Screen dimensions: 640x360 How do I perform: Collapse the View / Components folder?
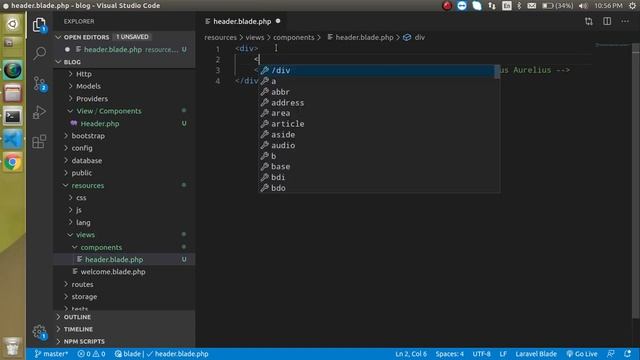(109, 111)
